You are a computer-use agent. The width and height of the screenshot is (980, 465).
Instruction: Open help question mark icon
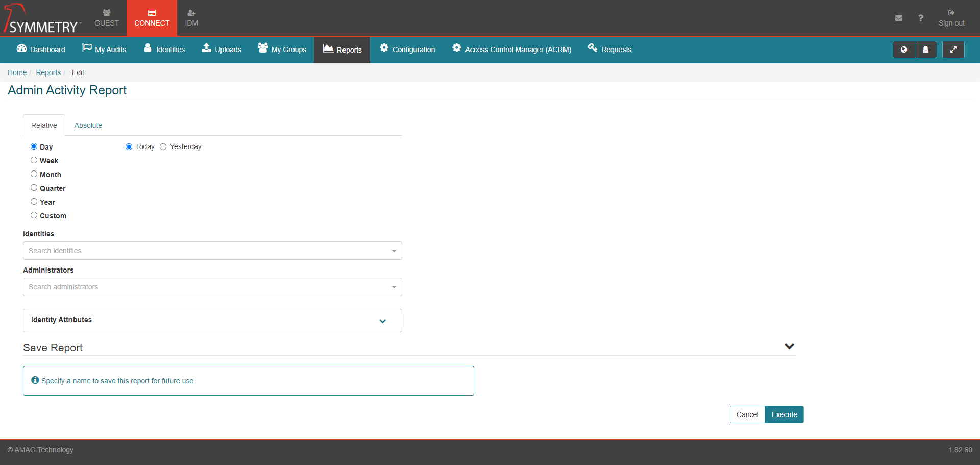coord(920,18)
